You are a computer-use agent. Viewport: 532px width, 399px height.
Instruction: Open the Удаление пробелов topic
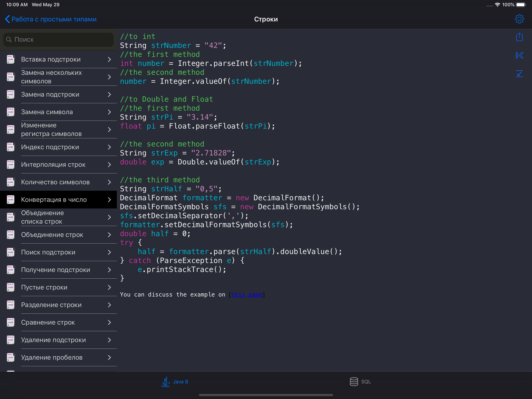tap(52, 357)
